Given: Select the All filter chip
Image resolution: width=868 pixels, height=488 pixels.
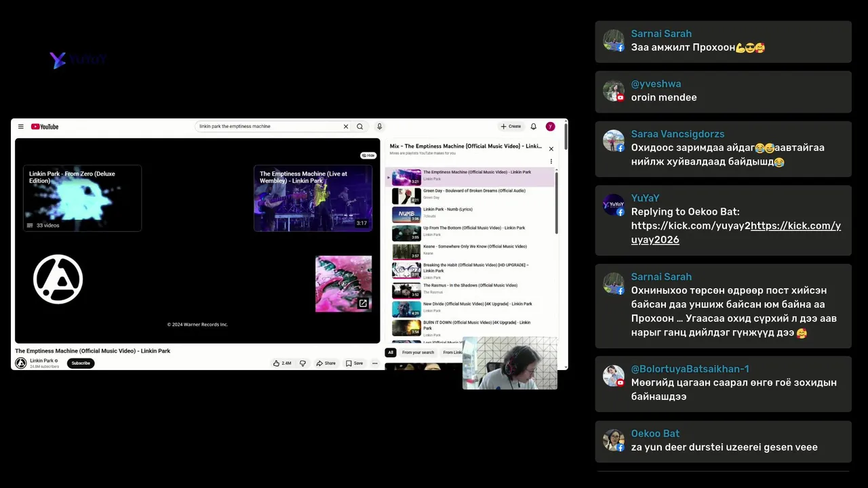Looking at the screenshot, I should (x=391, y=352).
